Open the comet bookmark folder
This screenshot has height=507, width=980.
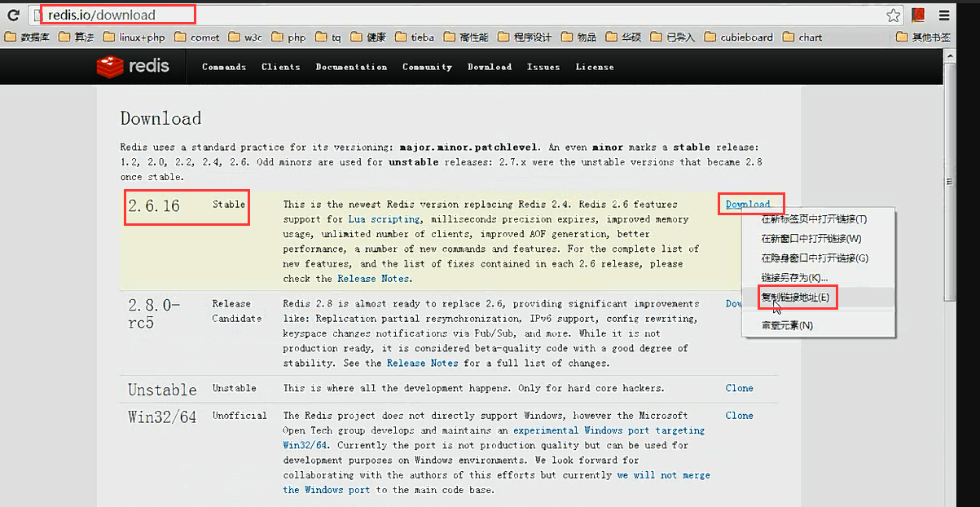tap(197, 37)
